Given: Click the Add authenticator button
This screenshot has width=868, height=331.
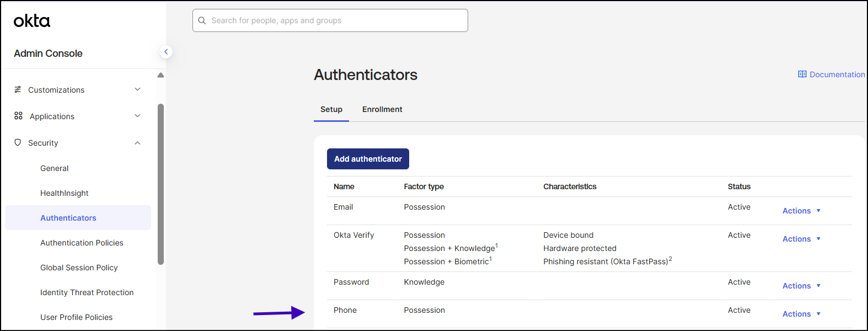Looking at the screenshot, I should click(x=368, y=159).
